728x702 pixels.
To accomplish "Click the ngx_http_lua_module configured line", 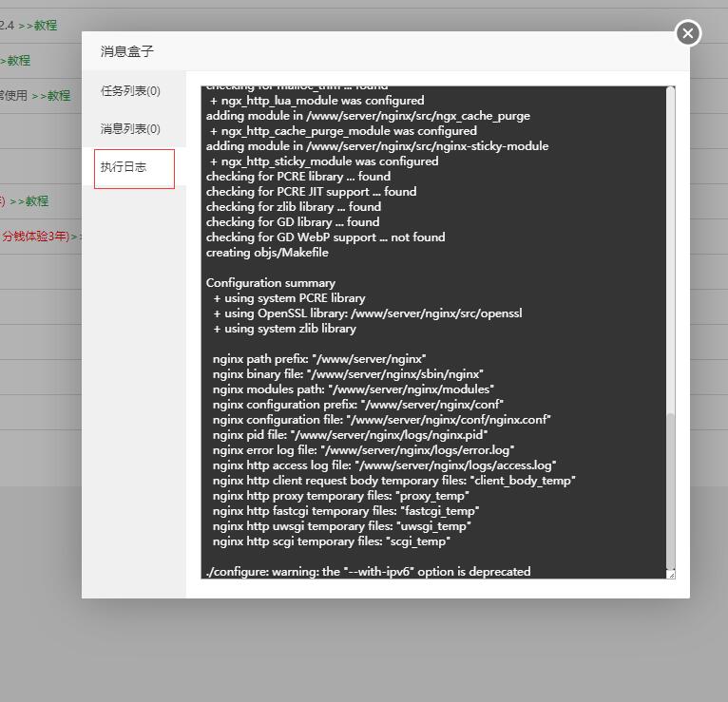I will [316, 101].
